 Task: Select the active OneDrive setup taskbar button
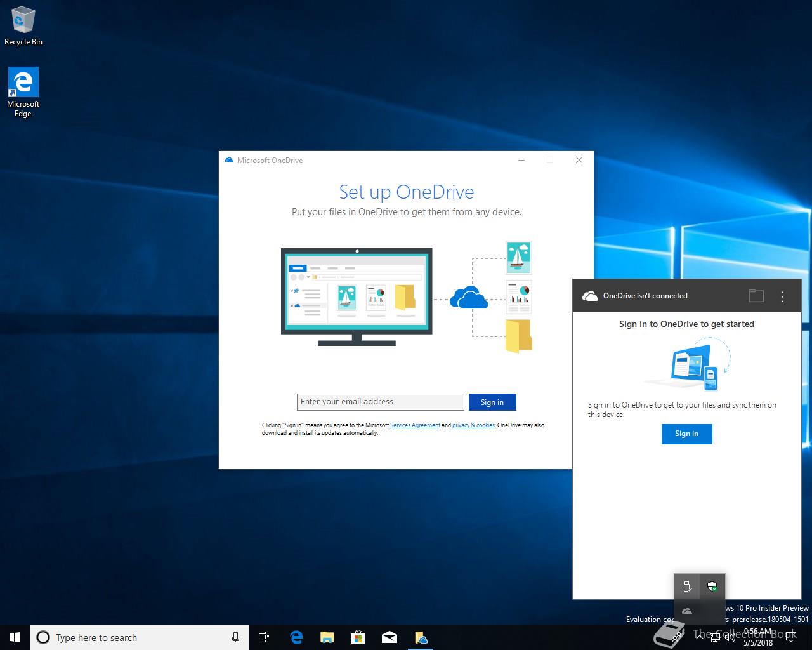tap(421, 637)
